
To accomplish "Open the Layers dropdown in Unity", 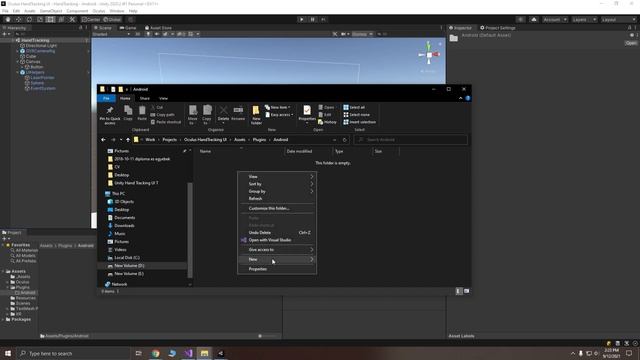I will coord(584,19).
